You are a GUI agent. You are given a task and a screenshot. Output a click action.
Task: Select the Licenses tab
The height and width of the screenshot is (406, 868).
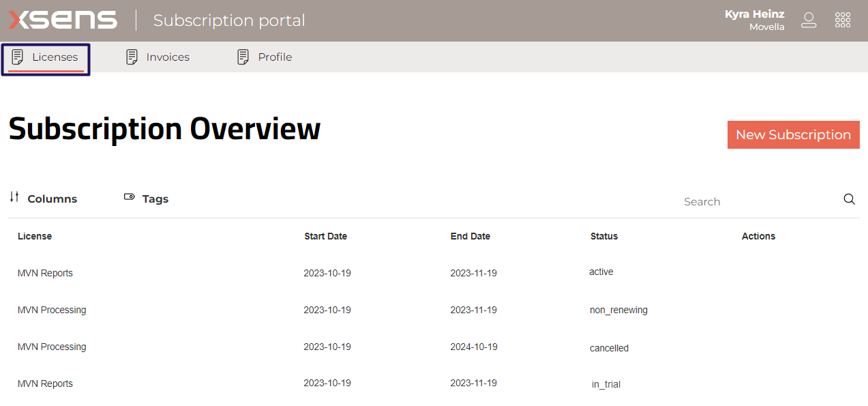(x=55, y=57)
